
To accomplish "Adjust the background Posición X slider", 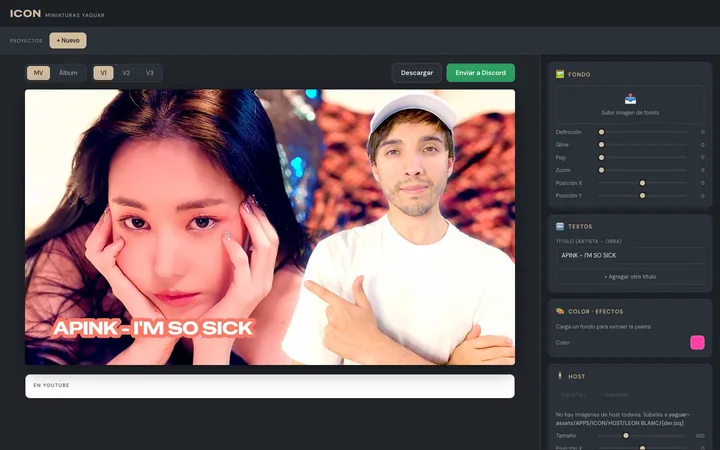I will click(x=642, y=183).
